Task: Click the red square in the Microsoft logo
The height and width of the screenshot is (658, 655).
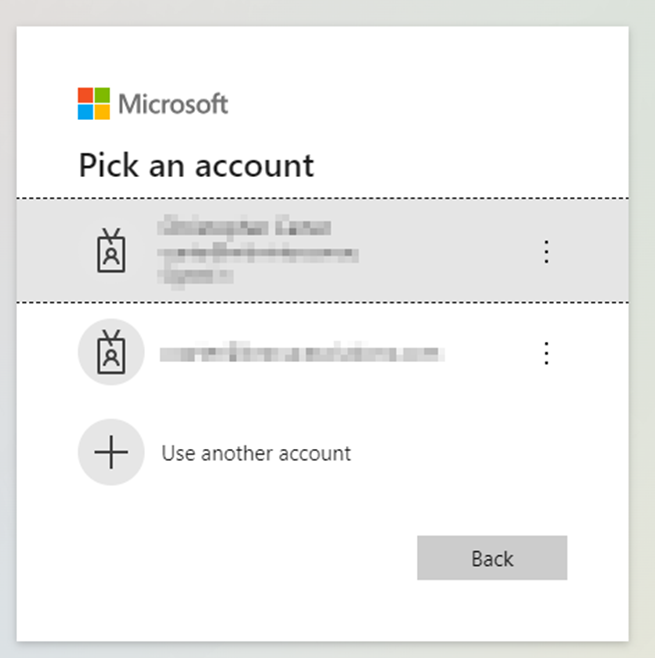Action: point(85,95)
